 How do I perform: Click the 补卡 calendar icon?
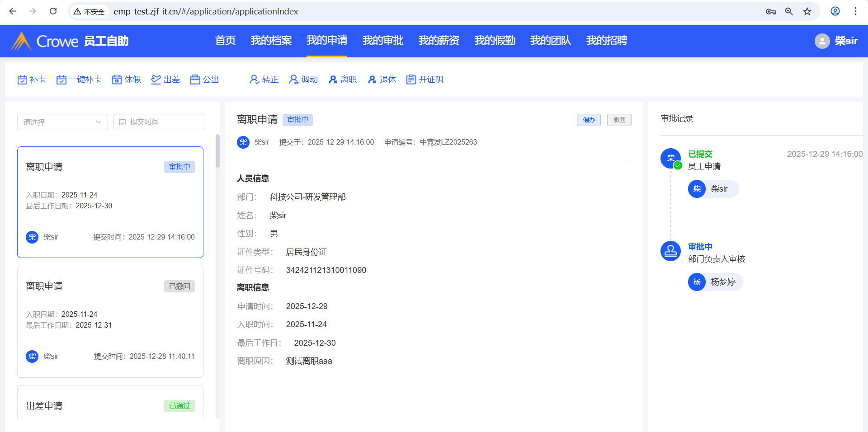coord(22,80)
